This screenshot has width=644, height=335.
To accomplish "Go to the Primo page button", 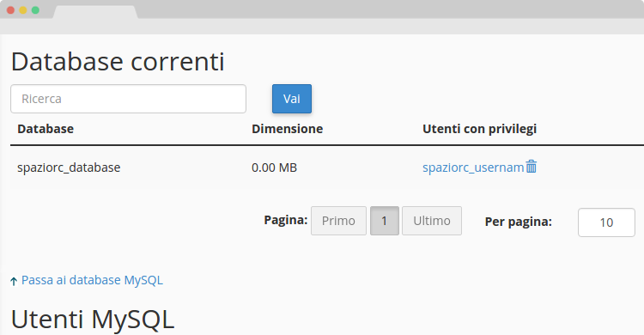I will click(x=338, y=221).
